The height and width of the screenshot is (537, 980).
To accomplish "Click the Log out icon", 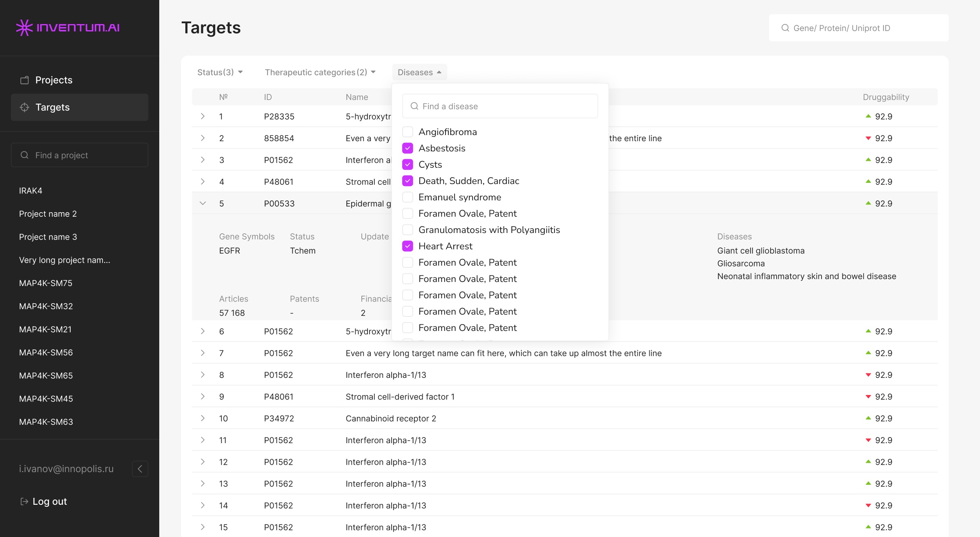I will [24, 501].
